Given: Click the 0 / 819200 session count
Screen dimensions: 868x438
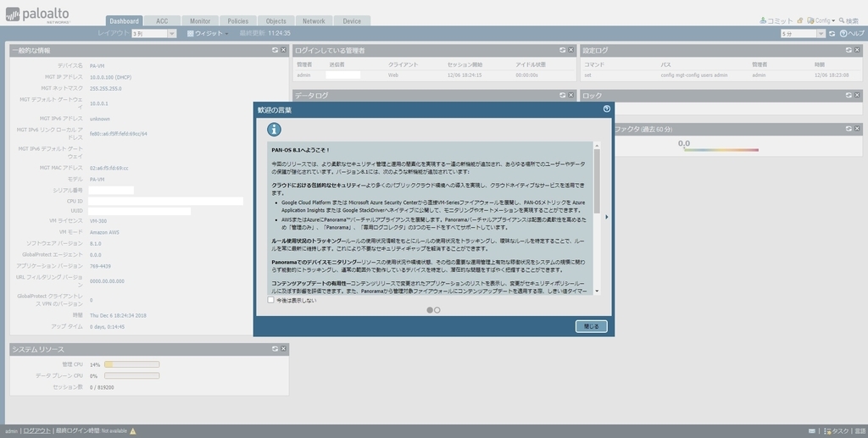Looking at the screenshot, I should click(102, 388).
